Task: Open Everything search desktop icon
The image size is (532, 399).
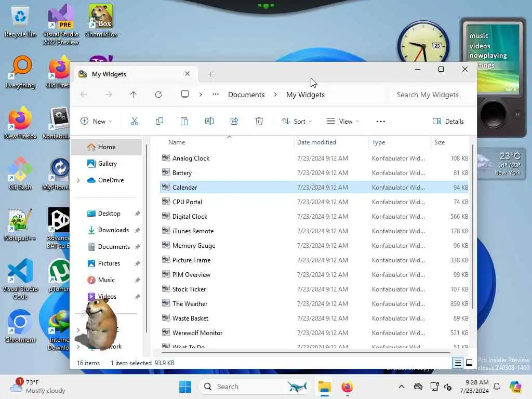Action: [20, 72]
